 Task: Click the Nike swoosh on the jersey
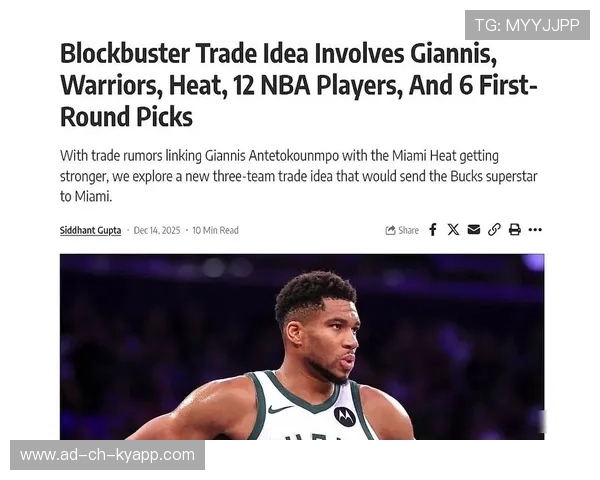[280, 409]
